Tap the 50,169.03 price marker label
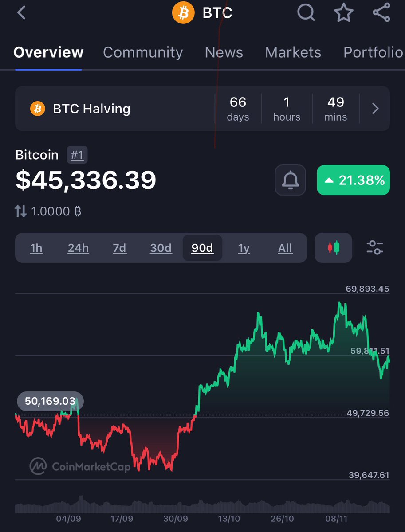 (x=49, y=401)
